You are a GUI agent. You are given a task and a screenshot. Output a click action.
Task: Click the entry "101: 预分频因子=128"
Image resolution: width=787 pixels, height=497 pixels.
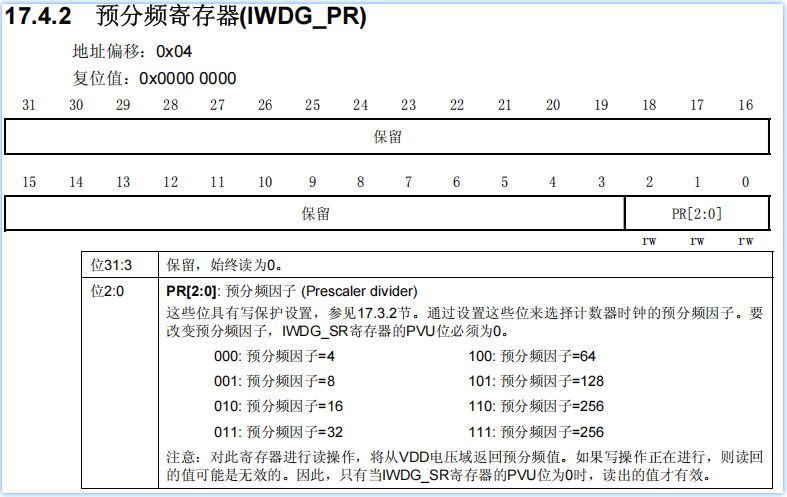pos(536,381)
